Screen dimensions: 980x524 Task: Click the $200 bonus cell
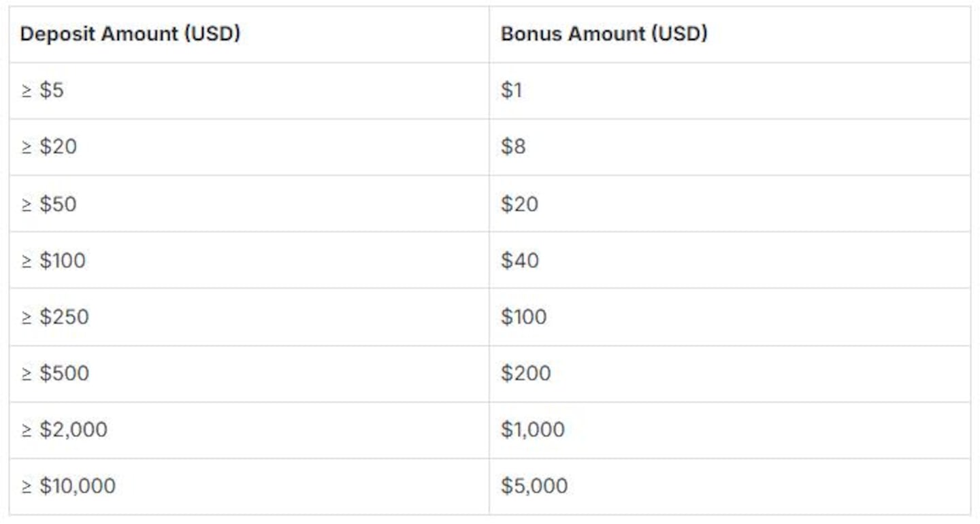[x=526, y=373]
